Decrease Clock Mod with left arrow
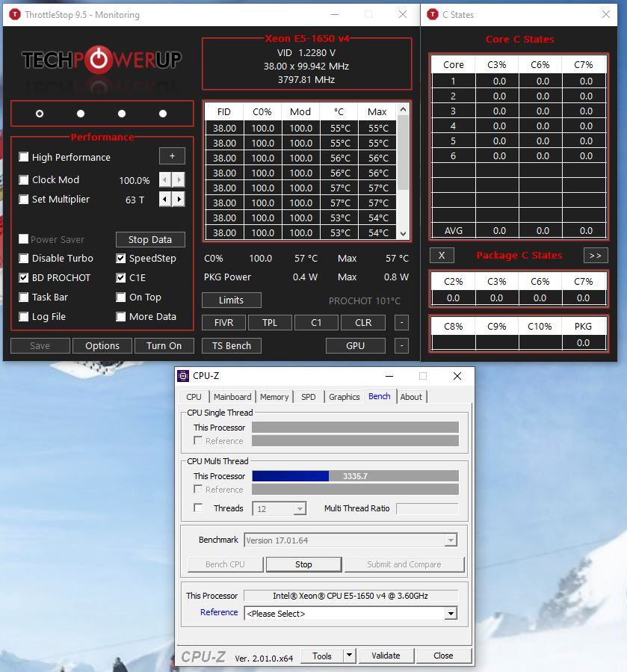627x672 pixels. pos(165,179)
